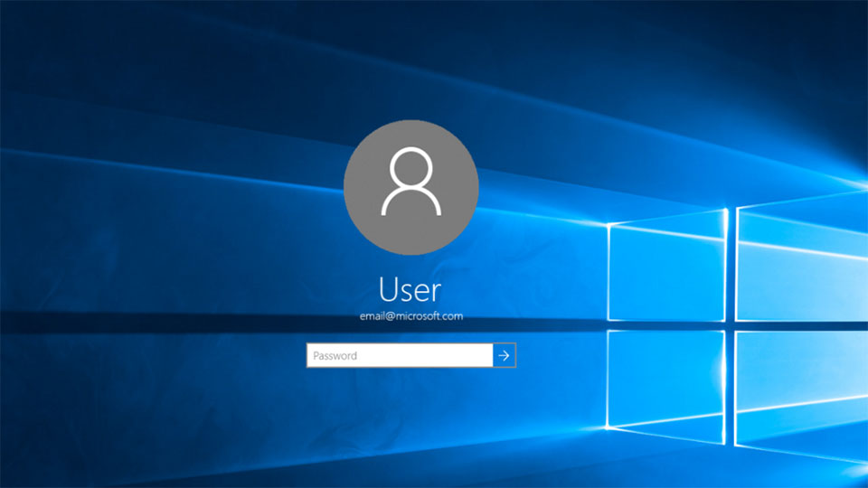The image size is (868, 488).
Task: Click the dark blue wallpaper above the avatar
Action: click(410, 55)
